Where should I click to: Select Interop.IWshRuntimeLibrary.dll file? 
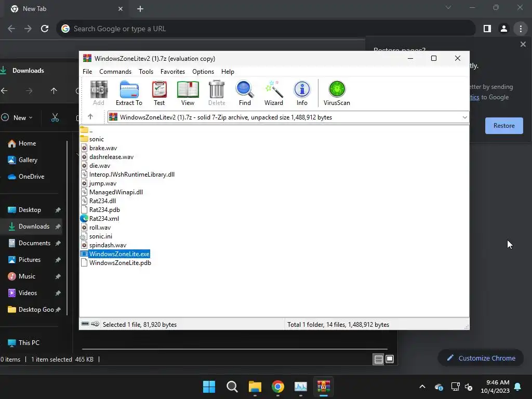tap(131, 175)
